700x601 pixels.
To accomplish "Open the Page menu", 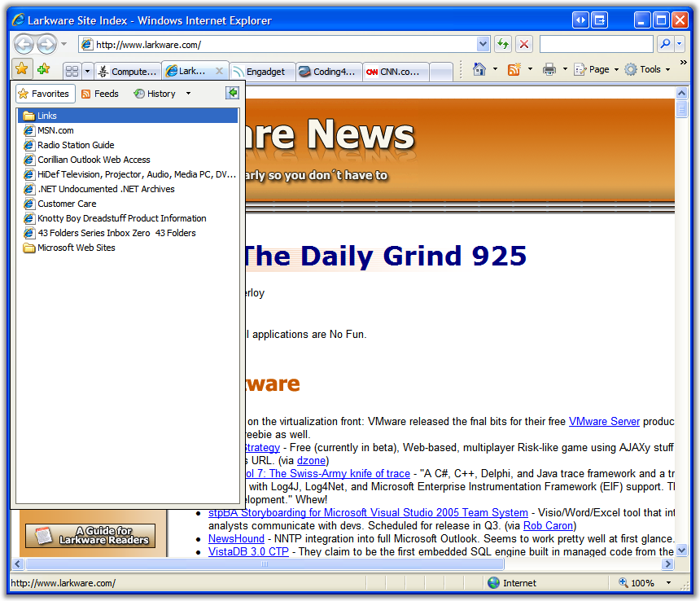I will [596, 69].
